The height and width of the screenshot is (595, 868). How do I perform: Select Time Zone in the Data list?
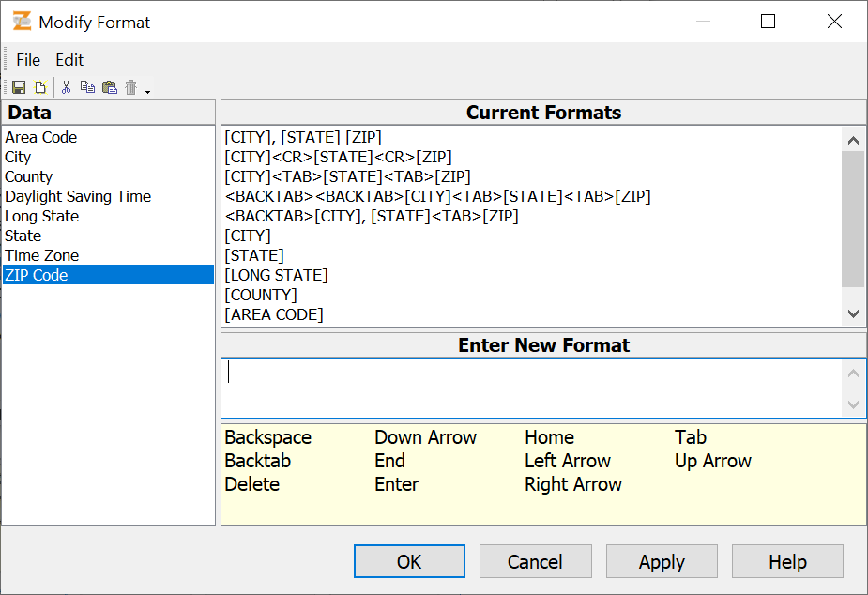click(41, 254)
